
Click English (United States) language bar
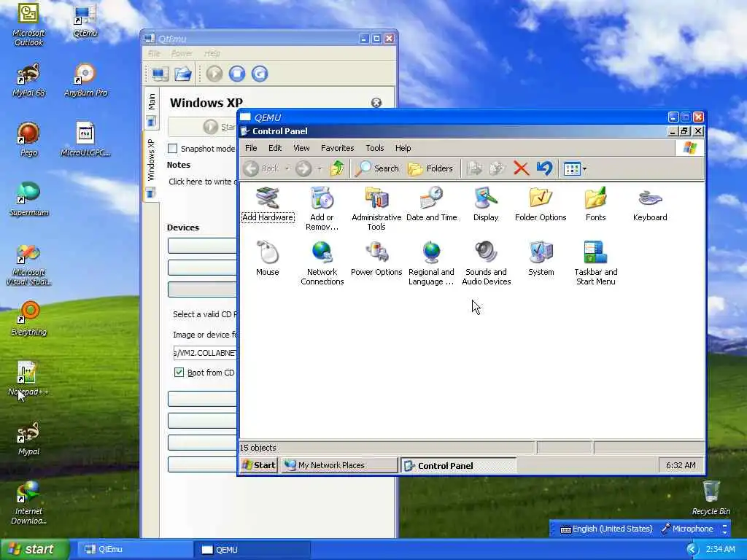606,529
